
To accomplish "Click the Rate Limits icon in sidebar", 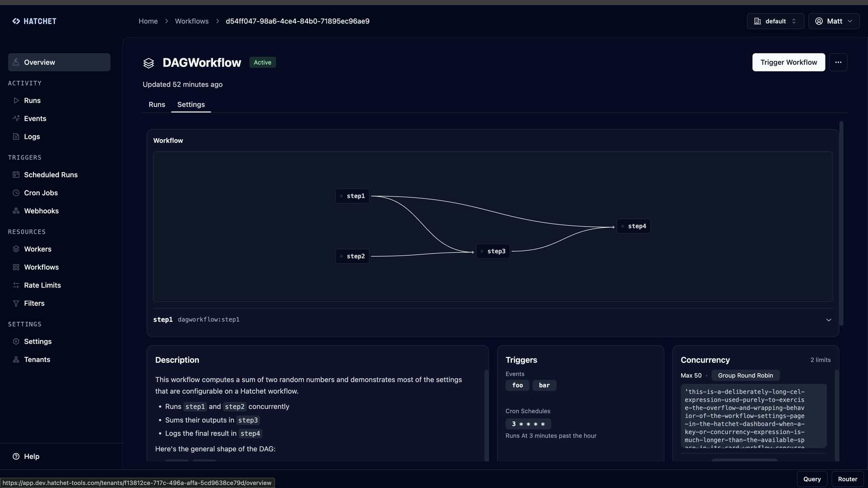I will click(x=16, y=285).
